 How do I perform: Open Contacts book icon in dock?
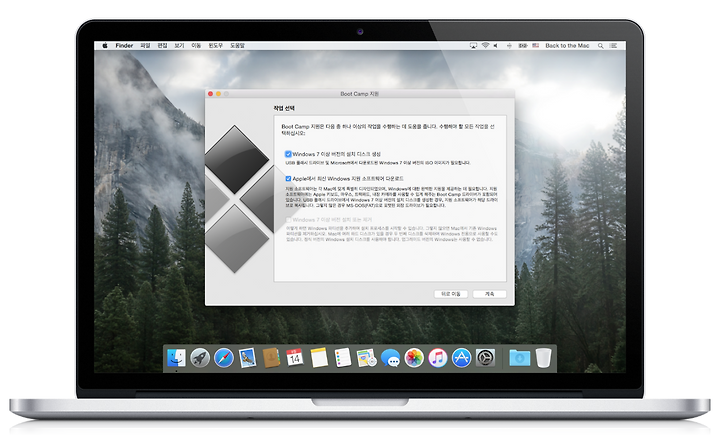click(271, 358)
